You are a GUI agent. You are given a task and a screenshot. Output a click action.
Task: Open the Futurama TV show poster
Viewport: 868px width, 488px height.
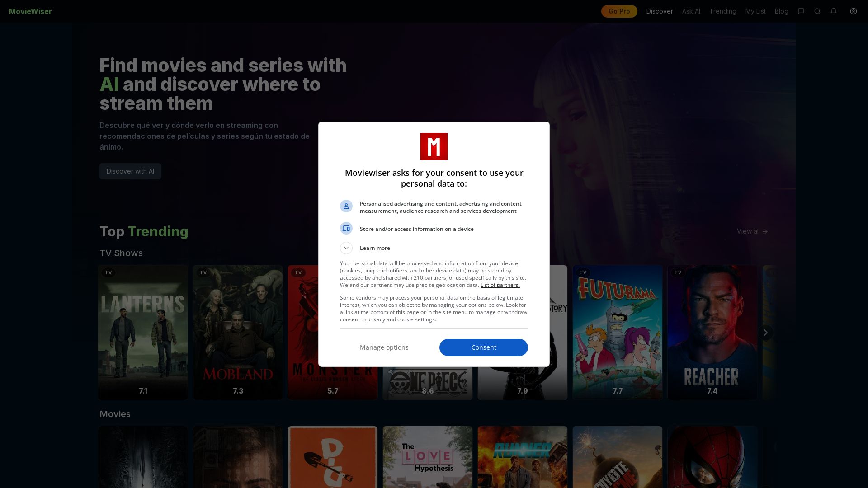(x=618, y=333)
